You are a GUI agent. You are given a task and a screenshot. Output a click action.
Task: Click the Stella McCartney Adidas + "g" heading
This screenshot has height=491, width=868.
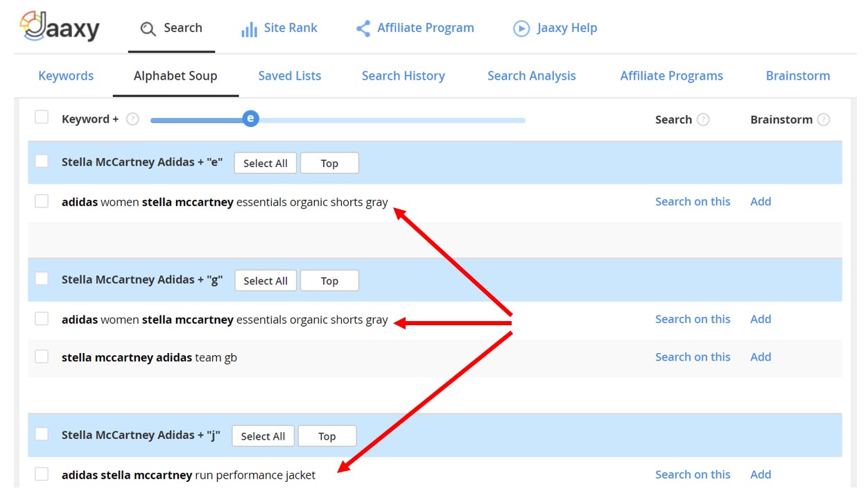(x=142, y=279)
